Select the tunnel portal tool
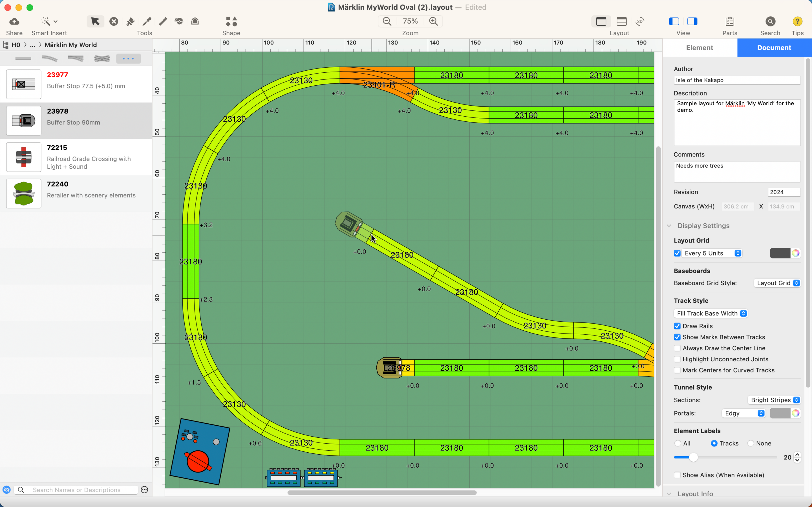 195,21
